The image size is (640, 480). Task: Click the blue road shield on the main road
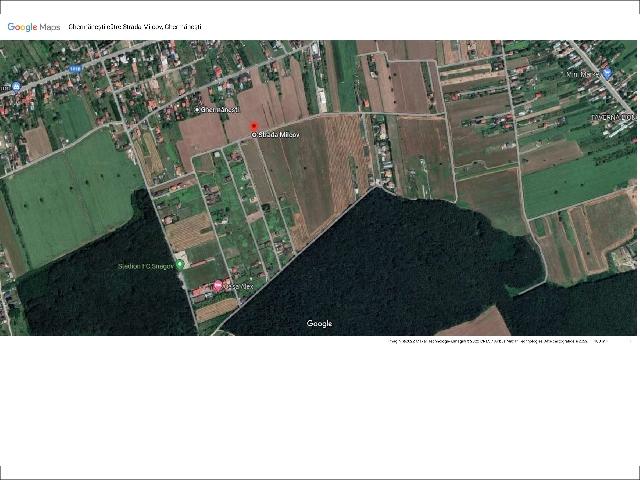(x=75, y=69)
